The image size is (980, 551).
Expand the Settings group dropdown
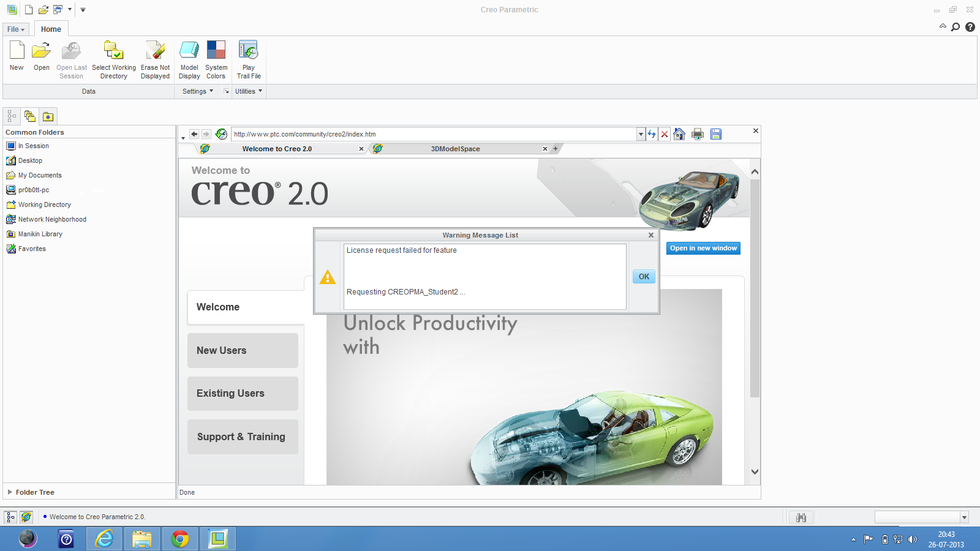[x=198, y=91]
